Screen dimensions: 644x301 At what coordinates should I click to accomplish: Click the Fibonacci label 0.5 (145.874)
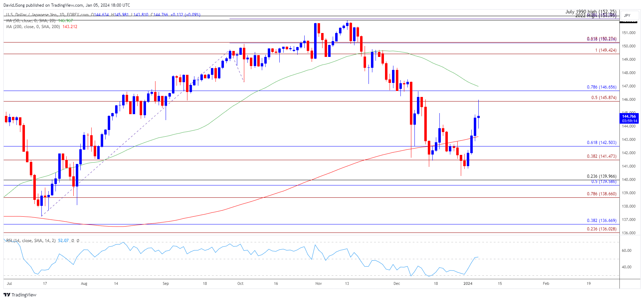click(x=604, y=98)
